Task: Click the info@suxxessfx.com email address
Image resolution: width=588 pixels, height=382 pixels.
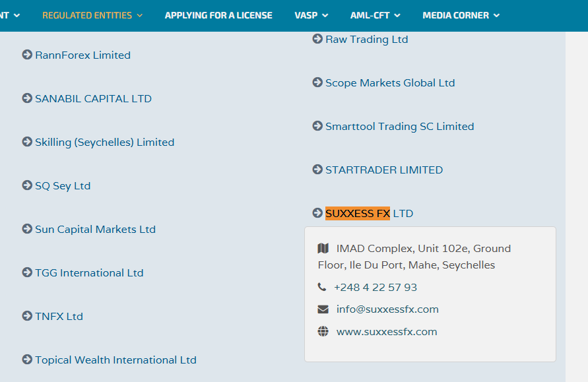Action: click(387, 309)
